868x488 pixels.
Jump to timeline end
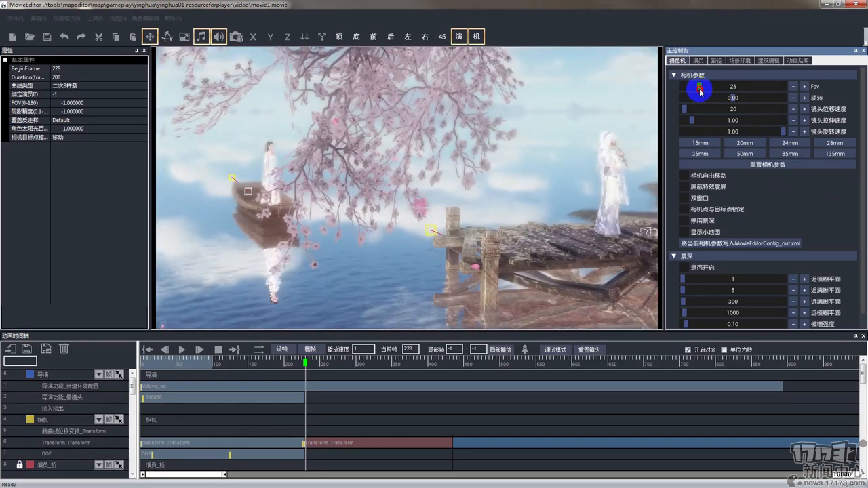point(235,350)
